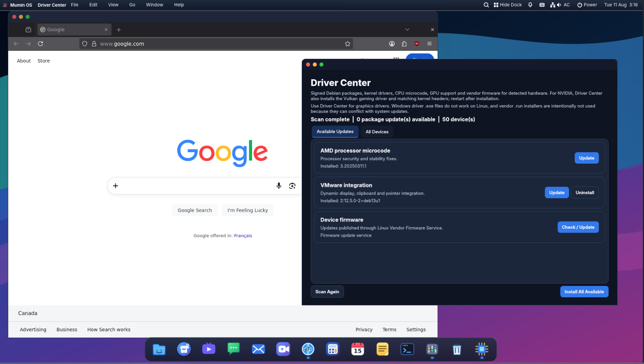
Task: Click the plus icon in Google search box
Action: coord(115,186)
